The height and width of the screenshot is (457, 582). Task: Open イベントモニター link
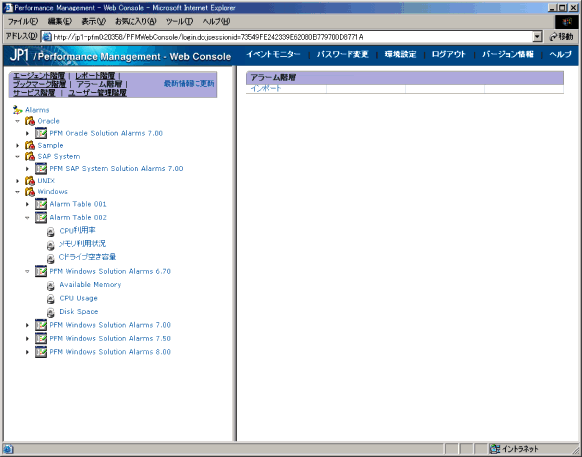point(273,55)
